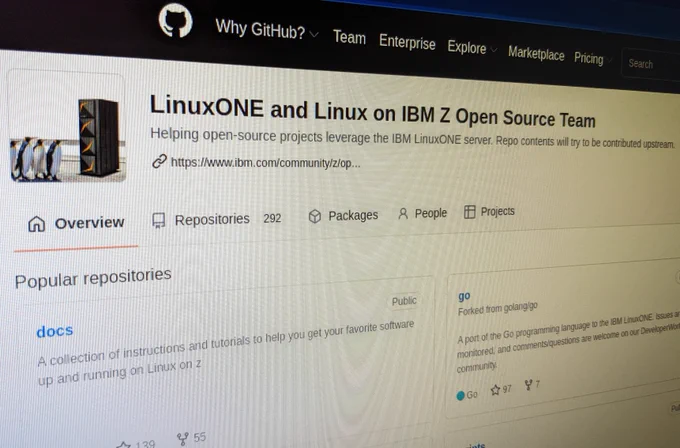
Task: Click the Projects board icon
Action: [469, 212]
